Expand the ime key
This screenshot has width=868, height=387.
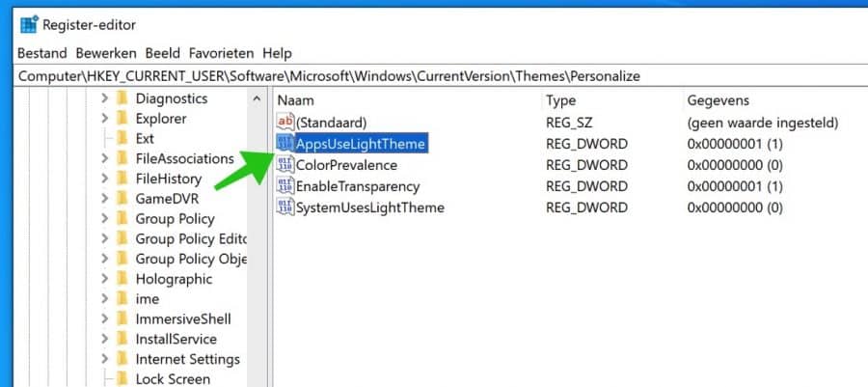coord(104,299)
